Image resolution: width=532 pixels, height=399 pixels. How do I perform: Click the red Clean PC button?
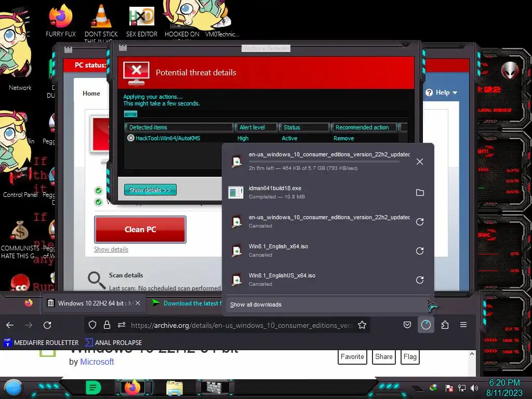pyautogui.click(x=140, y=229)
